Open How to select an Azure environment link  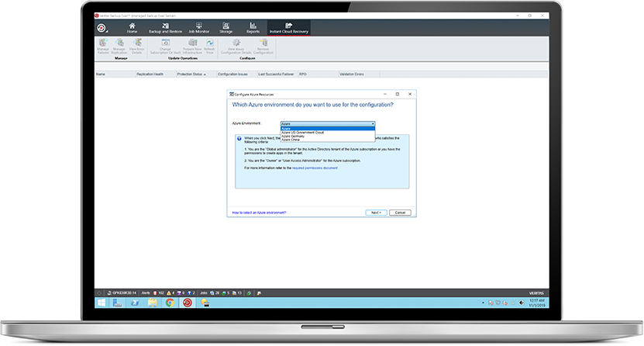point(259,213)
